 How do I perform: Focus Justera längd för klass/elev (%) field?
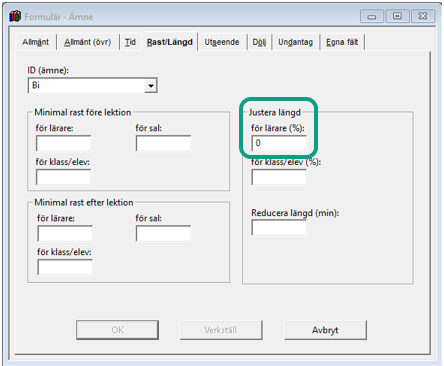[x=279, y=177]
